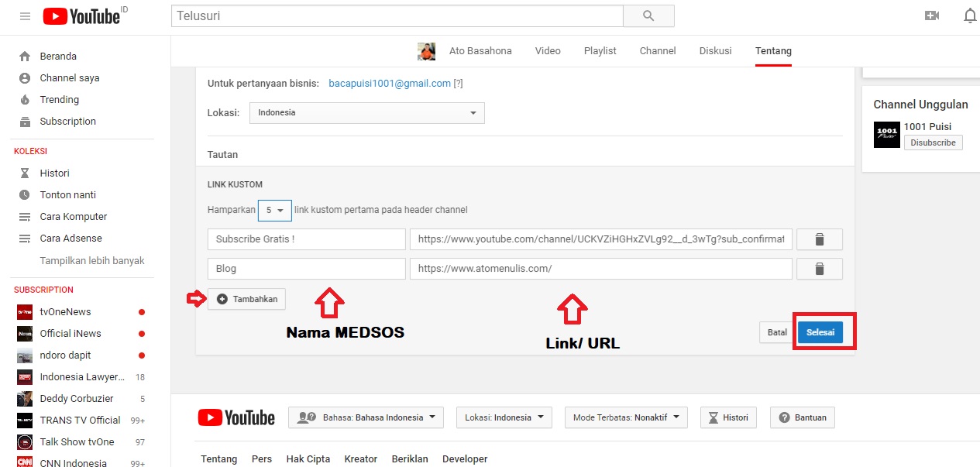Click TRANS TV Official channel avatar
This screenshot has width=980, height=467.
point(25,421)
